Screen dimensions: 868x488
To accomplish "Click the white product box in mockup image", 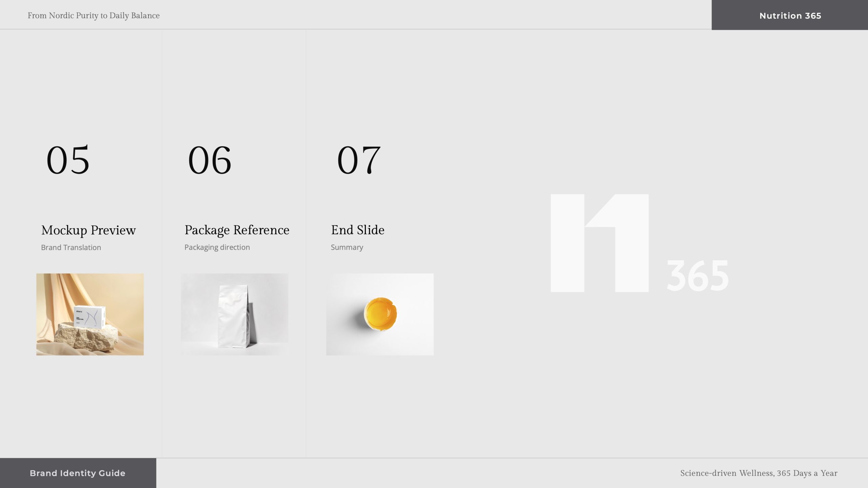I will pos(90,316).
